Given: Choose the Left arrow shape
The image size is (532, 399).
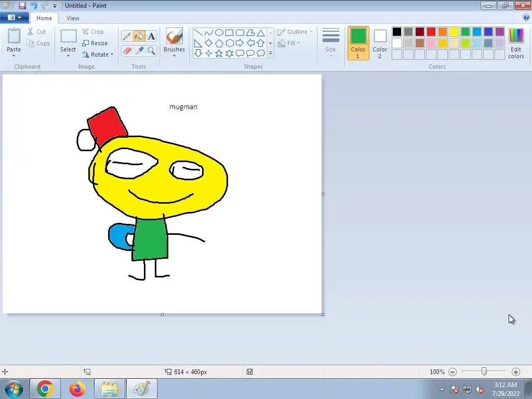Looking at the screenshot, I should pos(250,43).
